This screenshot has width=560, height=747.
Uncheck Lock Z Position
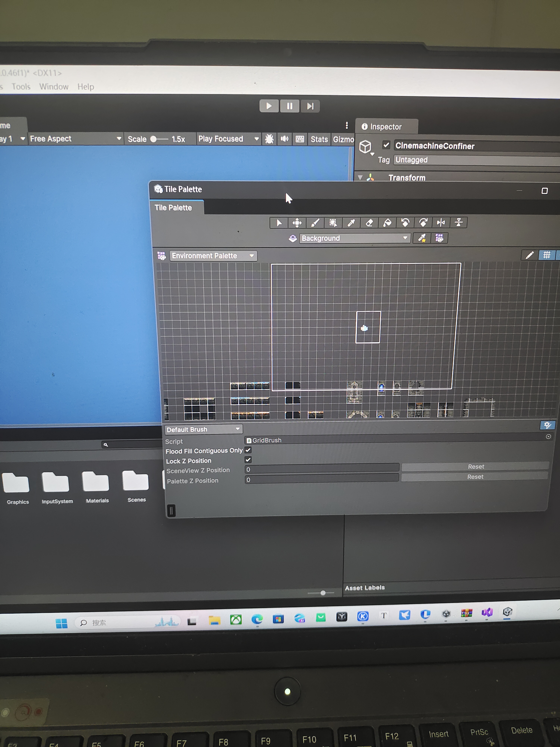[248, 460]
